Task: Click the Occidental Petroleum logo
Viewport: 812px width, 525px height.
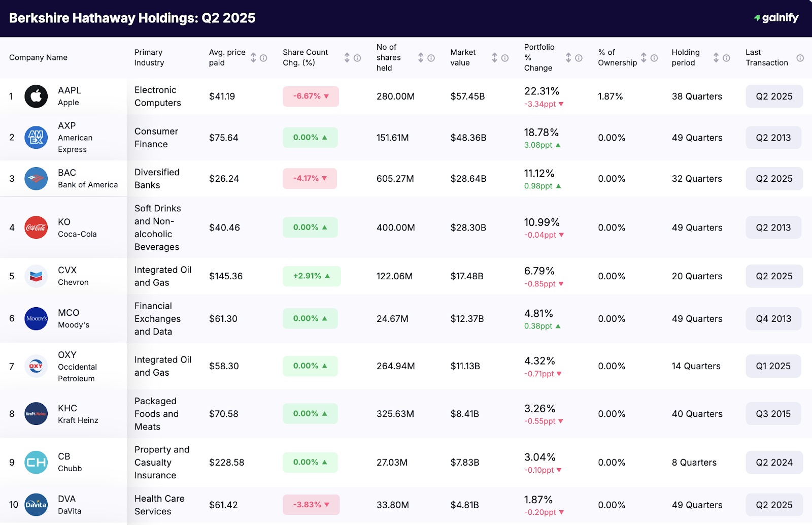Action: coord(36,366)
